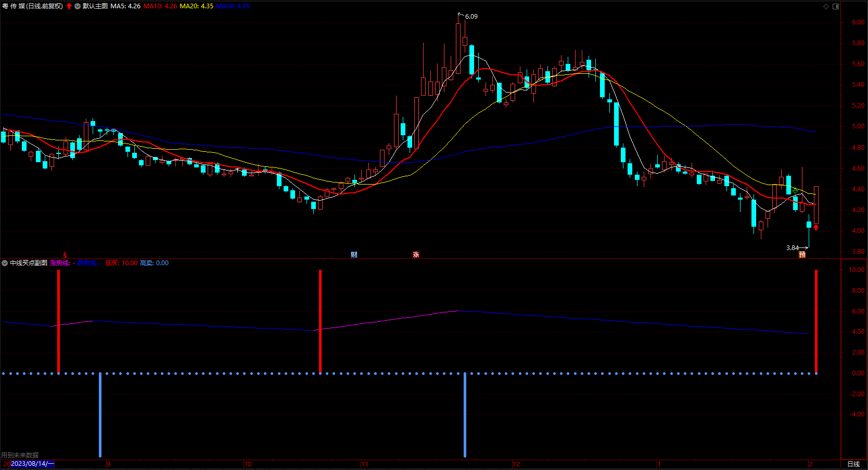The height and width of the screenshot is (470, 868).
Task: Click the MA20: 4.35 indicator value
Action: 197,6
